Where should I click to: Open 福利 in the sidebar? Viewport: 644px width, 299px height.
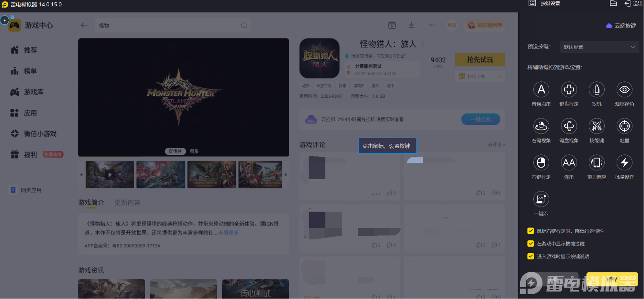[24, 155]
